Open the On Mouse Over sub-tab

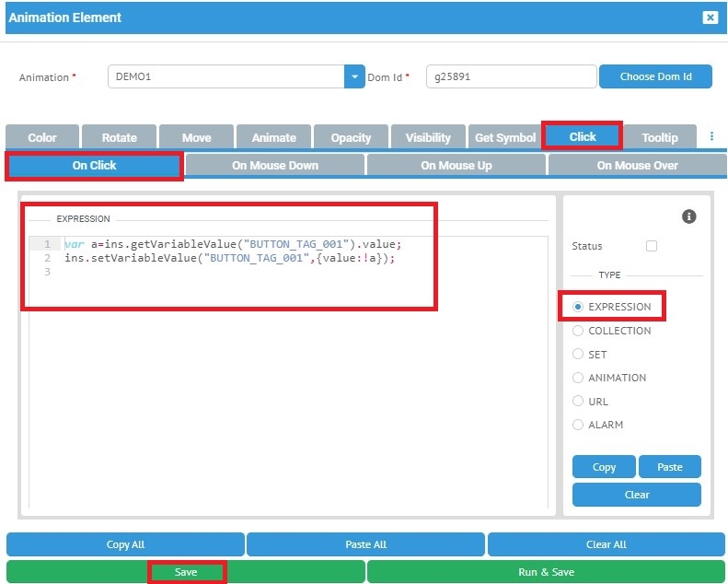637,165
